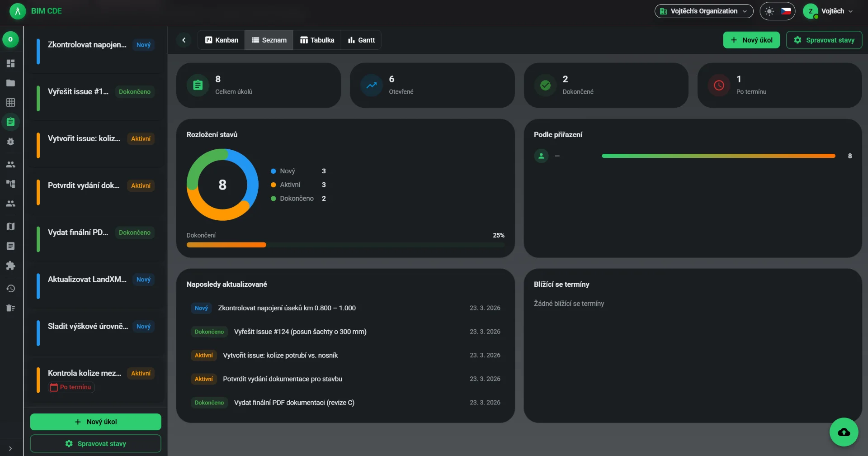Click the Otevřené trend arrow icon

pyautogui.click(x=372, y=85)
